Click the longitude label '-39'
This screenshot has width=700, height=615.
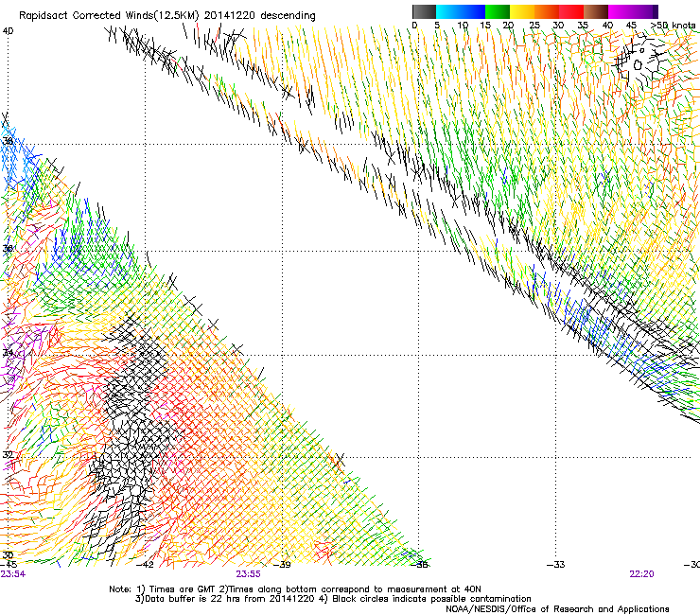(x=282, y=565)
